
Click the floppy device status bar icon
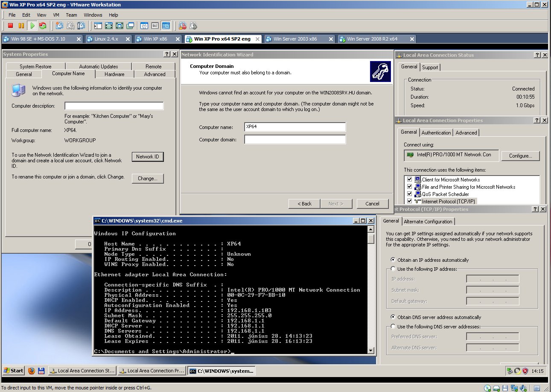tap(505, 388)
